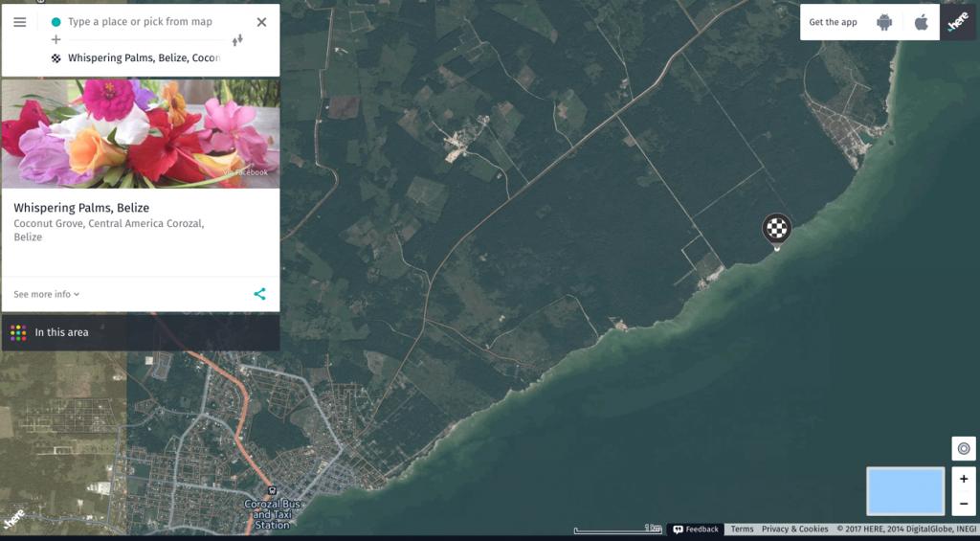Swap start and destination with reverse arrows

(x=237, y=39)
